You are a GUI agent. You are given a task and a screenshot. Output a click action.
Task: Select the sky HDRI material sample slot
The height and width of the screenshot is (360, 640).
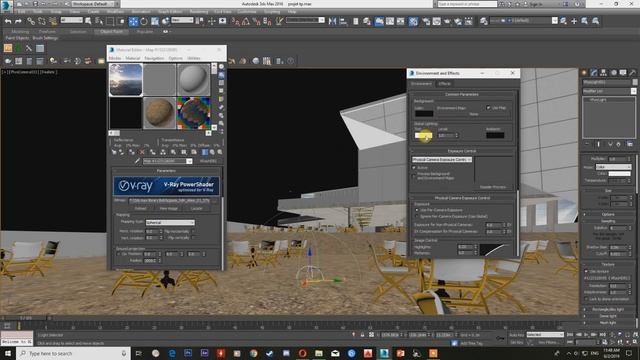tap(126, 80)
